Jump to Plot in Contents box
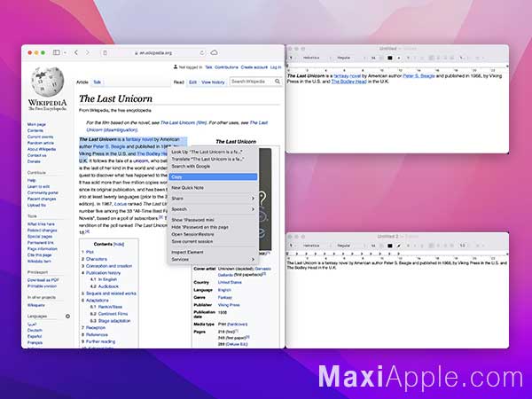532x399 pixels. pos(90,252)
